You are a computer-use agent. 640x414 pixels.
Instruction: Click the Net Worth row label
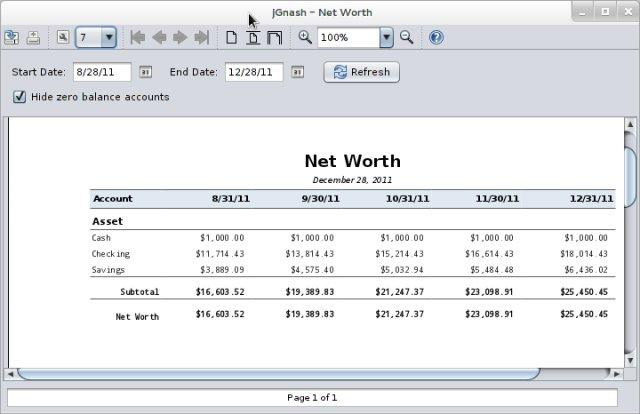(x=137, y=317)
